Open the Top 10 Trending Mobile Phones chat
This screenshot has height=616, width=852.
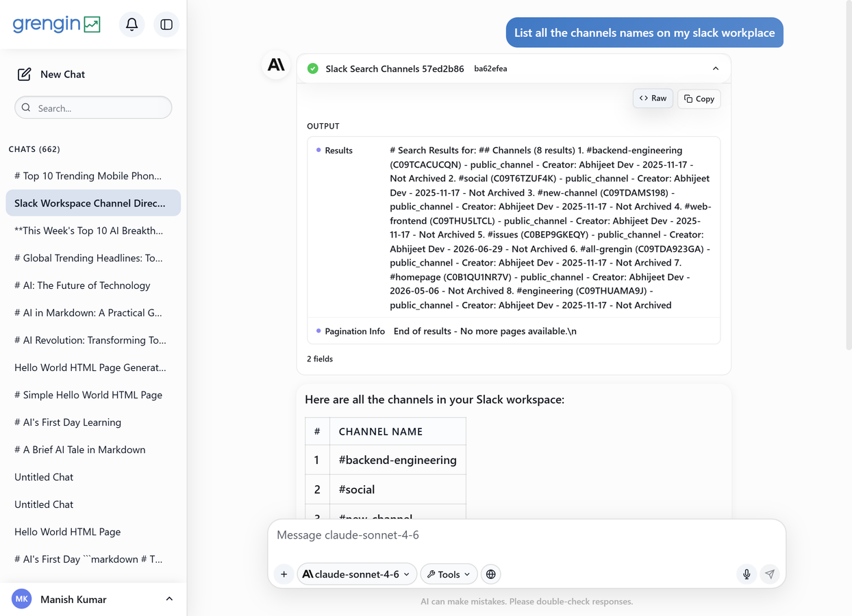point(93,176)
